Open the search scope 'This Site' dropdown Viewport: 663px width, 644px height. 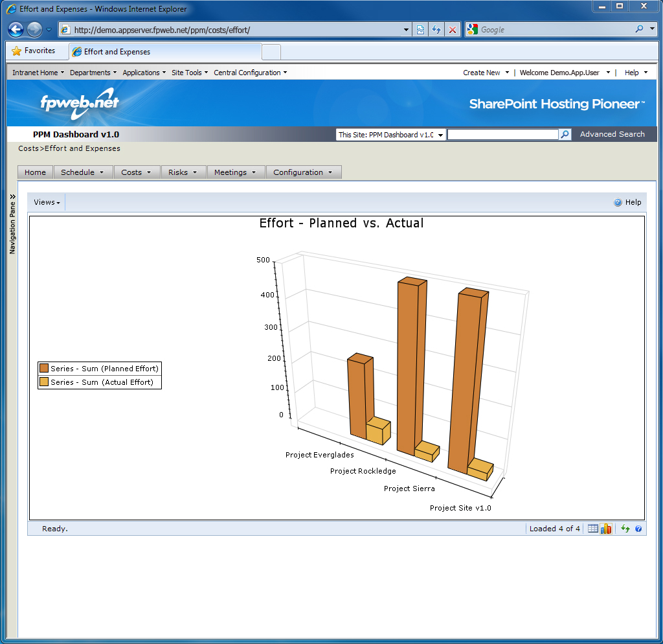coord(391,135)
